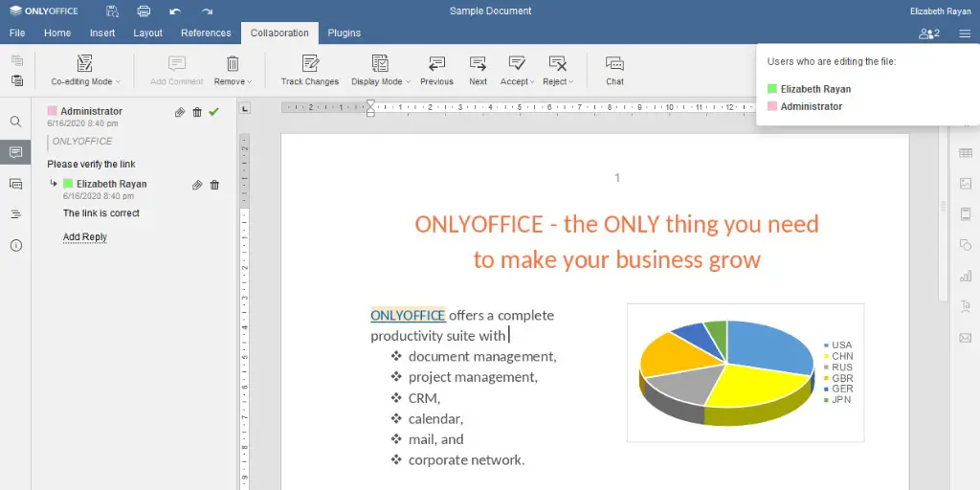This screenshot has width=980, height=490.
Task: Click the ONLYOFFICE hyperlink in document
Action: coord(408,315)
